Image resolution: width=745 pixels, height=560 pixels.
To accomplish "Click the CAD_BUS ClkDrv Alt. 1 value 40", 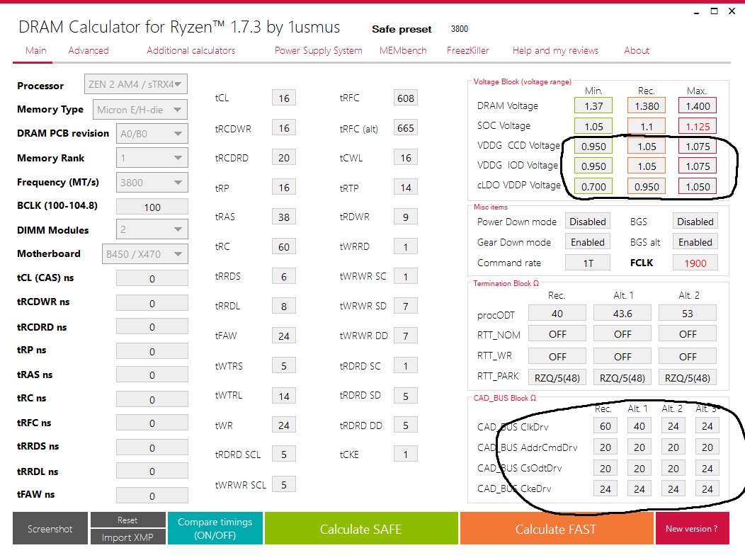I will click(x=639, y=426).
